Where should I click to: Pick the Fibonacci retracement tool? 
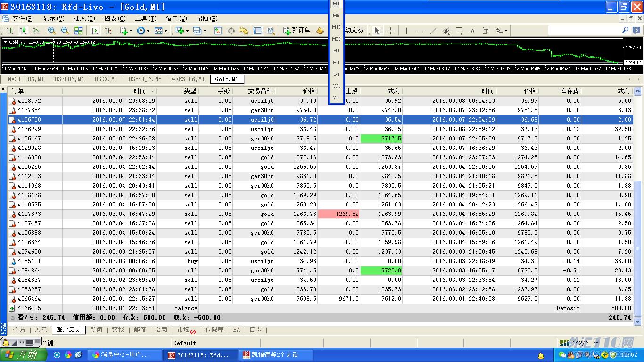point(459,31)
